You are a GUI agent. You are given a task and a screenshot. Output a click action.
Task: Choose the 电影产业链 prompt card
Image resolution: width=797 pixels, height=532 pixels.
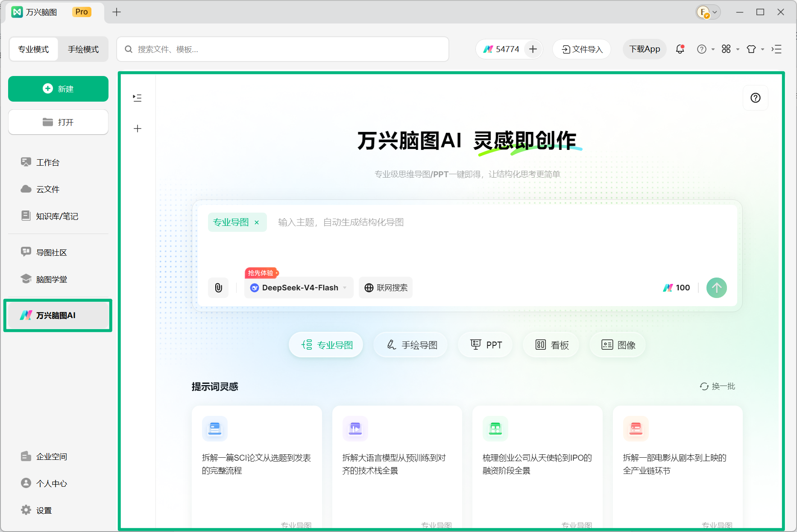678,468
